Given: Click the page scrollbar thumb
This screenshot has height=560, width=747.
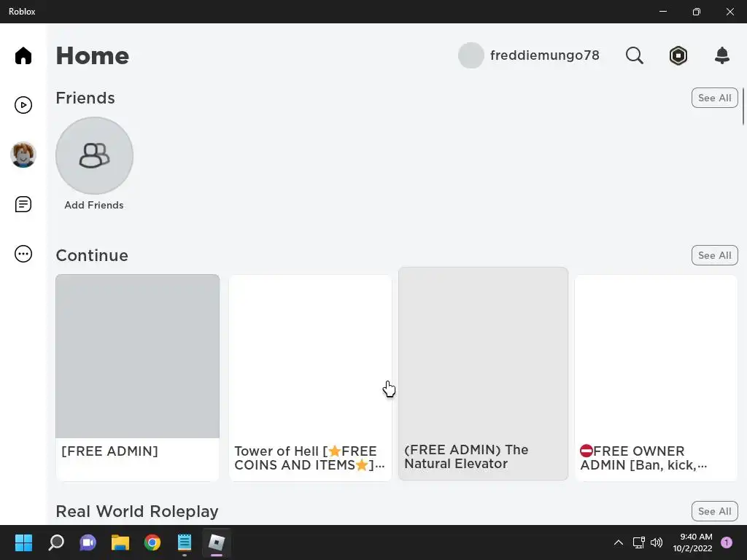Looking at the screenshot, I should [x=743, y=106].
